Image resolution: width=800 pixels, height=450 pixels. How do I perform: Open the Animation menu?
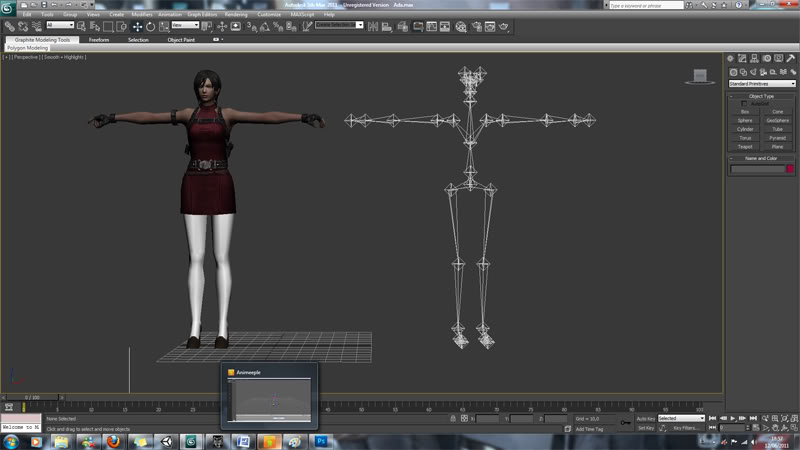[x=170, y=15]
